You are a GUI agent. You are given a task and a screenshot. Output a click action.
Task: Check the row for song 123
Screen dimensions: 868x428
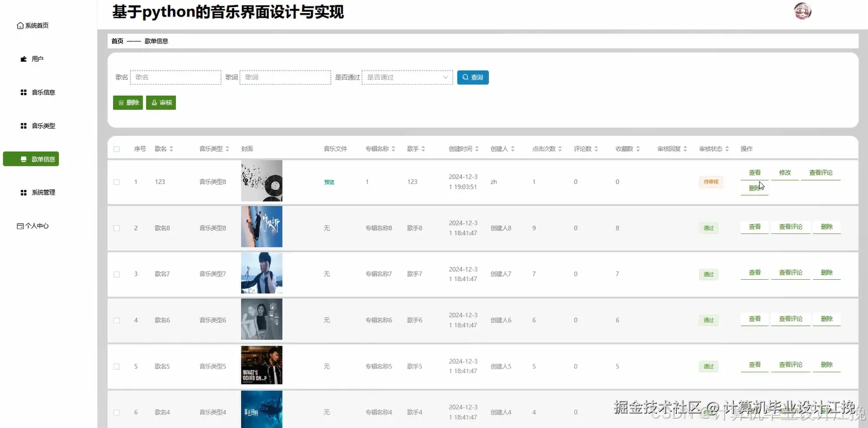117,182
